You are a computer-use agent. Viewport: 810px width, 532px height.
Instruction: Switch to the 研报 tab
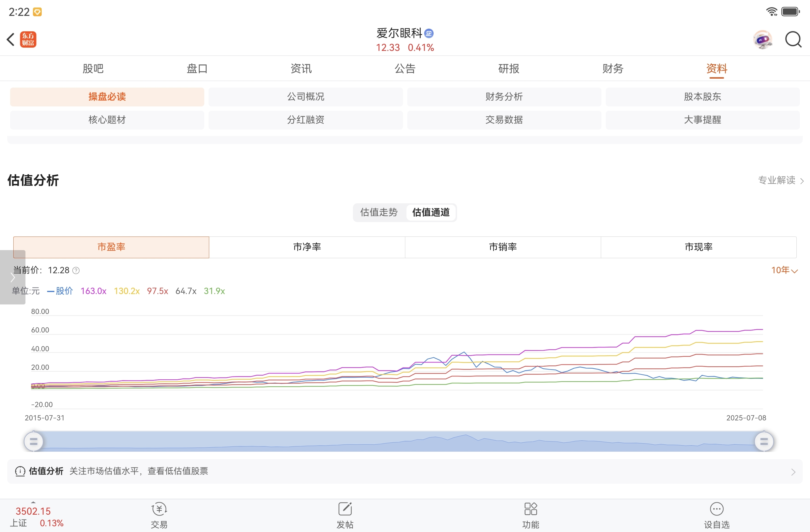tap(509, 68)
